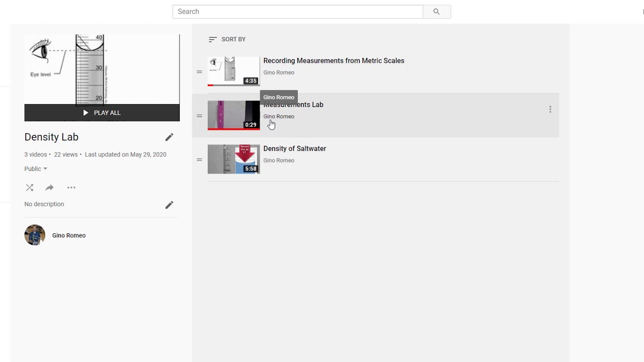Share the playlist
This screenshot has height=362, width=644.
pos(49,188)
